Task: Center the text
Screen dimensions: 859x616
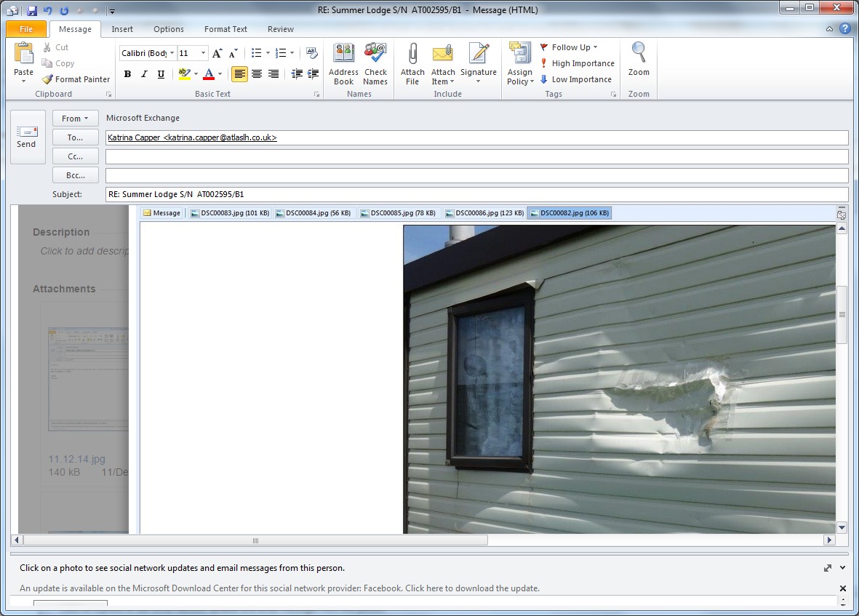Action: (x=256, y=74)
